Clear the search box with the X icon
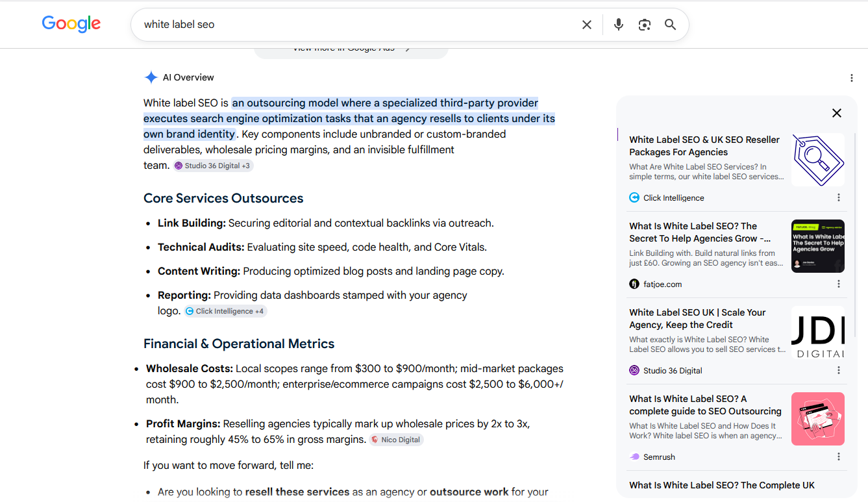 tap(587, 25)
